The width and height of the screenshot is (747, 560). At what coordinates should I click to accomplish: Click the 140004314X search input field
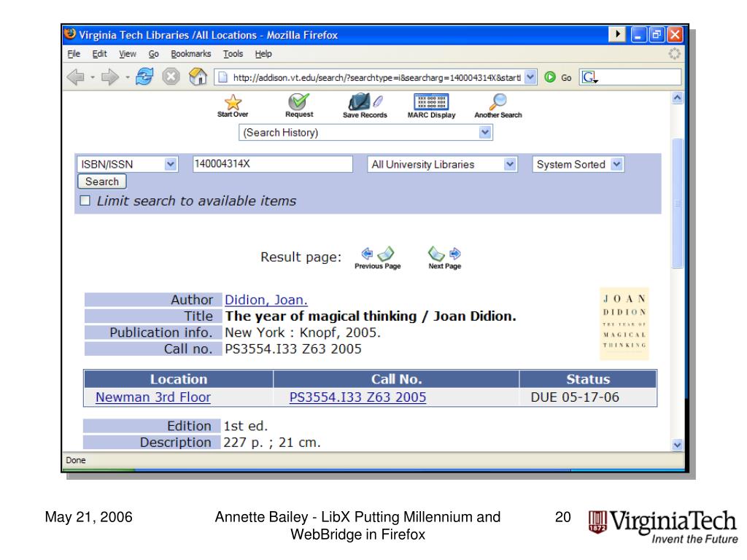[x=273, y=164]
